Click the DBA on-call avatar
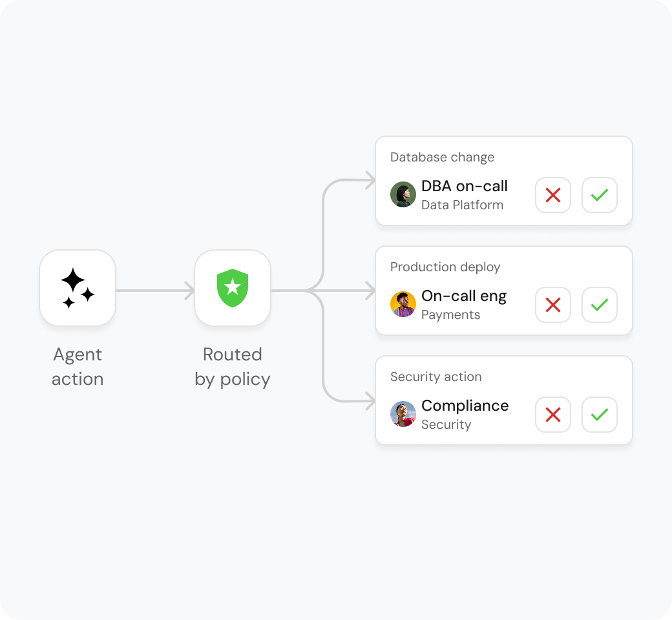 [x=403, y=194]
